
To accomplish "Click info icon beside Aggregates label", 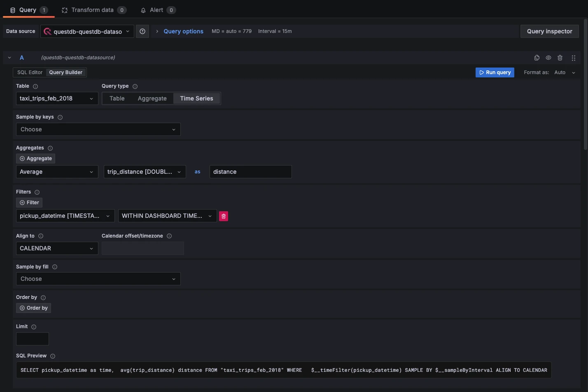I will tap(50, 148).
